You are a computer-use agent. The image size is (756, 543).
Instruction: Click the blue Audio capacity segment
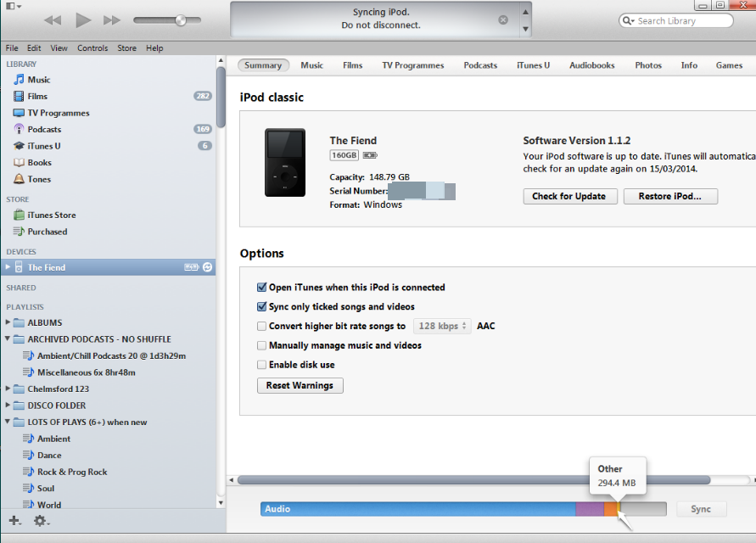(x=417, y=509)
